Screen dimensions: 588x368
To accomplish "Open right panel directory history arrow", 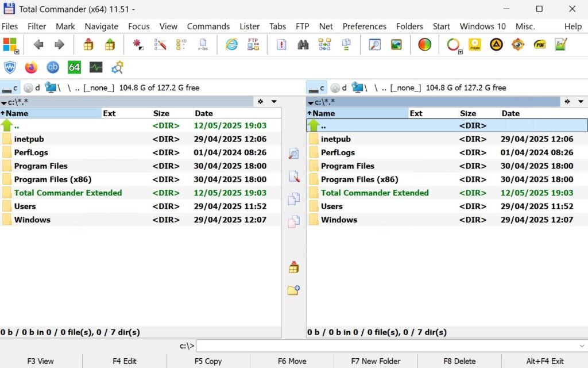I will 581,102.
